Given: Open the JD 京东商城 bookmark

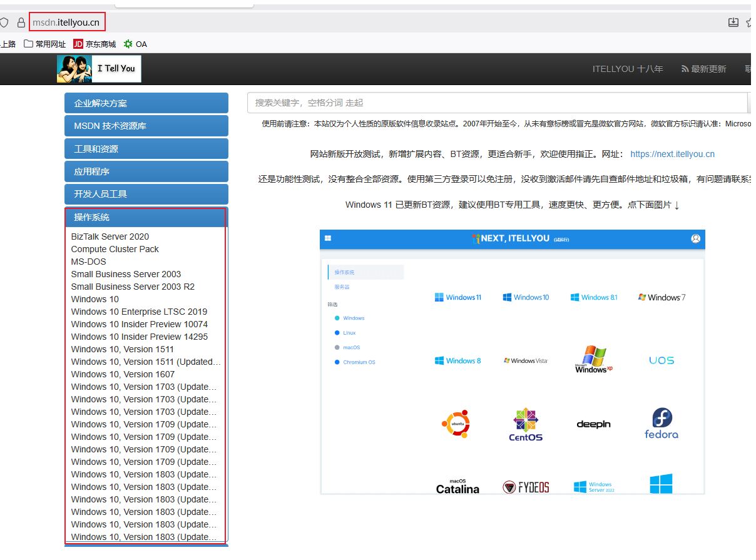Looking at the screenshot, I should pyautogui.click(x=94, y=44).
